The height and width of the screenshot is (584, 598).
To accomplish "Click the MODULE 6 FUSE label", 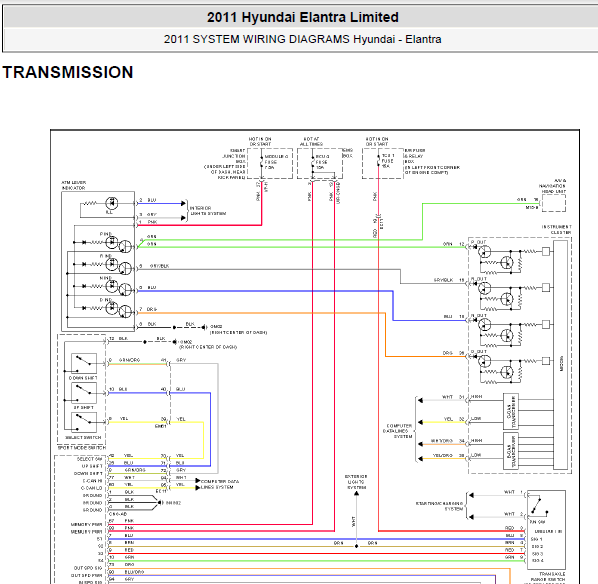I will tap(276, 162).
